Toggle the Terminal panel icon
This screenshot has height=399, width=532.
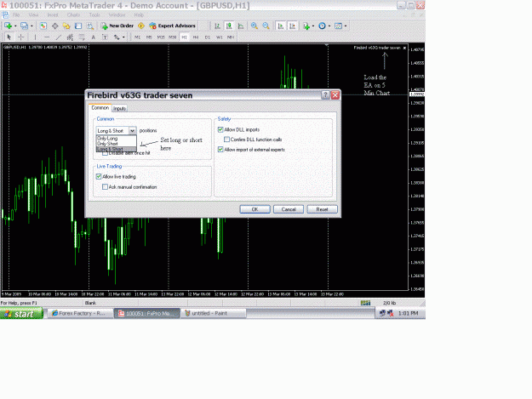78,26
